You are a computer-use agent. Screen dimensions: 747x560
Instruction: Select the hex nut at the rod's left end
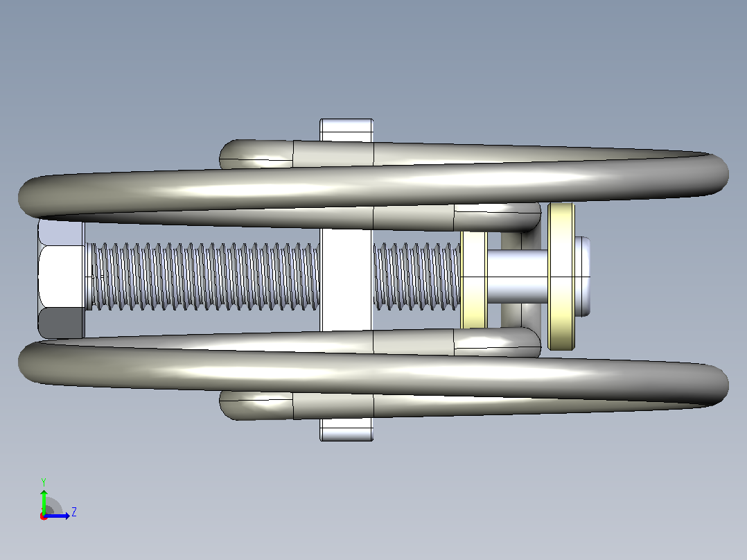(x=62, y=279)
